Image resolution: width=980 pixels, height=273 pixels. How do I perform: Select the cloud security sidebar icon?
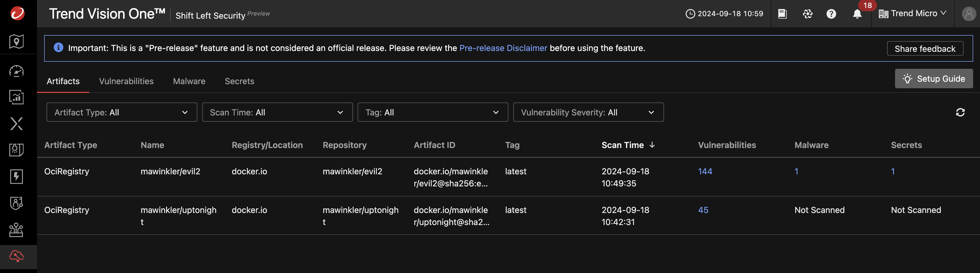(x=16, y=256)
